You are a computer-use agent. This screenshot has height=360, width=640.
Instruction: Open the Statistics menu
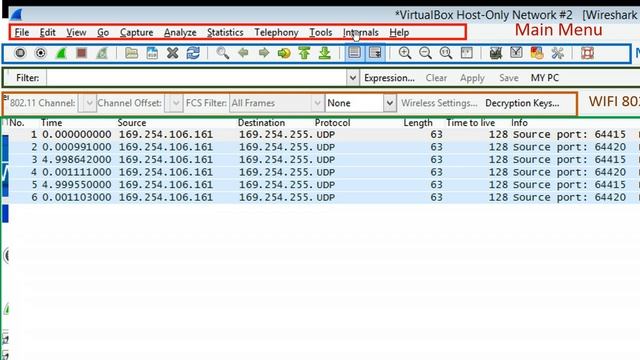coord(225,32)
